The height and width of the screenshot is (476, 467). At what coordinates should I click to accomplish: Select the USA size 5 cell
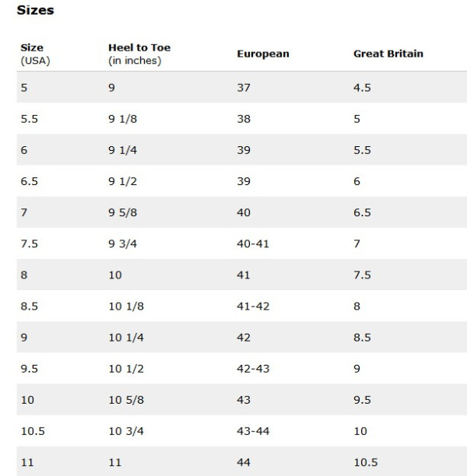24,88
